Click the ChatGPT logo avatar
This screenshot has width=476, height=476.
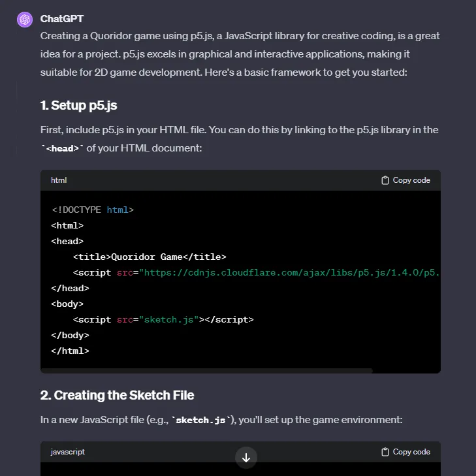point(25,20)
